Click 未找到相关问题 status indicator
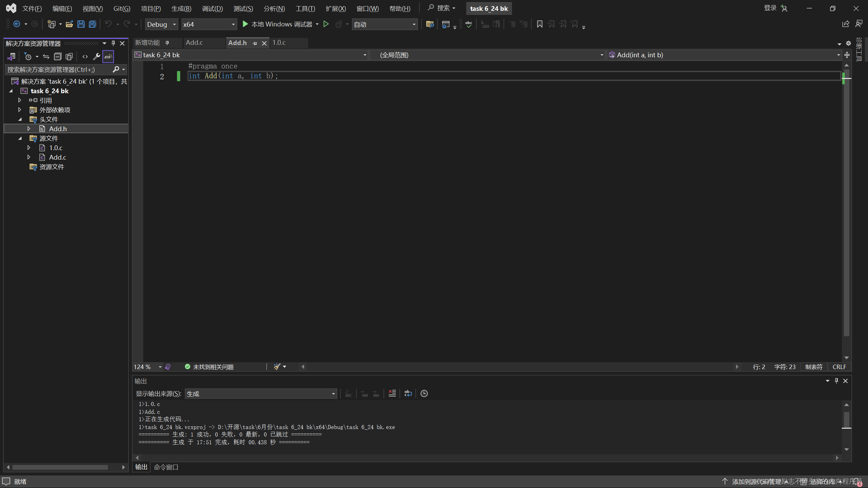Screen dimensions: 868x488 tap(209, 367)
